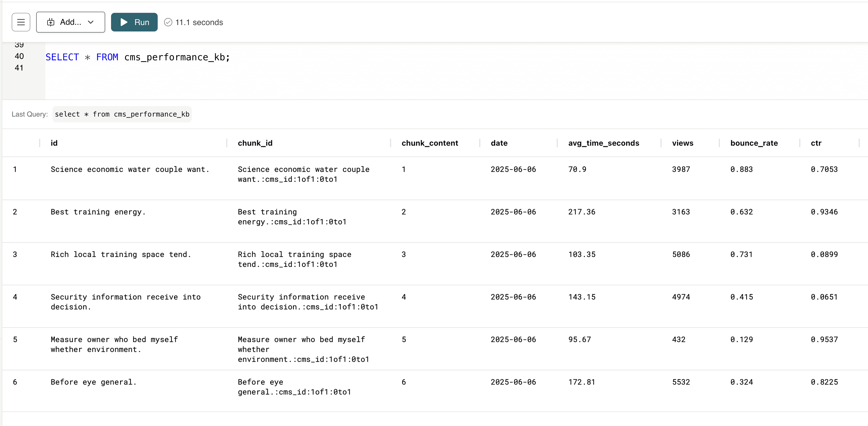Click the chunk_id column header
Viewport: 868px width, 426px height.
coord(255,143)
